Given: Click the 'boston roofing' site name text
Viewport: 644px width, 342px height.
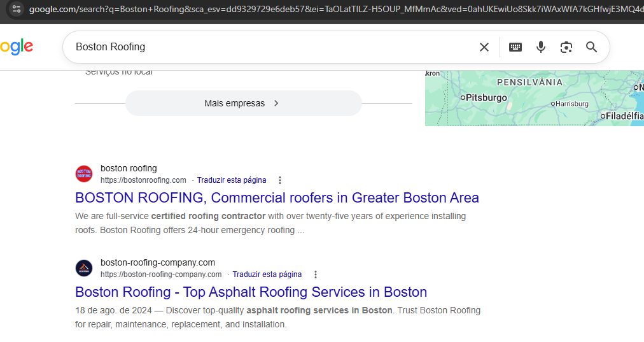Looking at the screenshot, I should [x=129, y=168].
